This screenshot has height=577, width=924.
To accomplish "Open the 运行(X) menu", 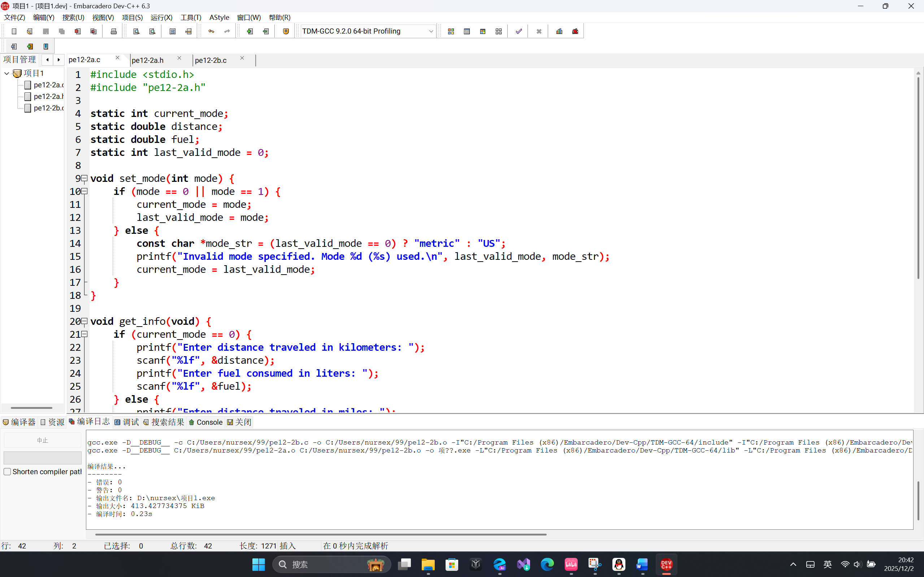I will coord(161,18).
